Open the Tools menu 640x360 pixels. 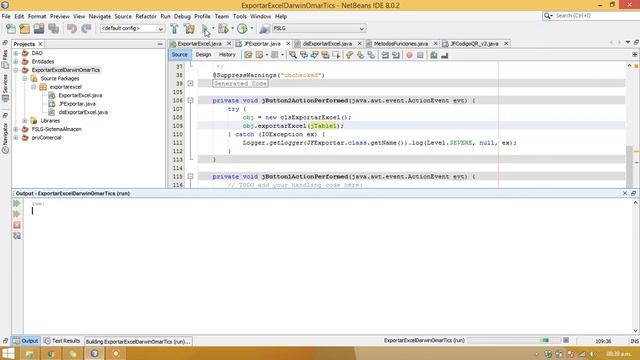pyautogui.click(x=240, y=16)
